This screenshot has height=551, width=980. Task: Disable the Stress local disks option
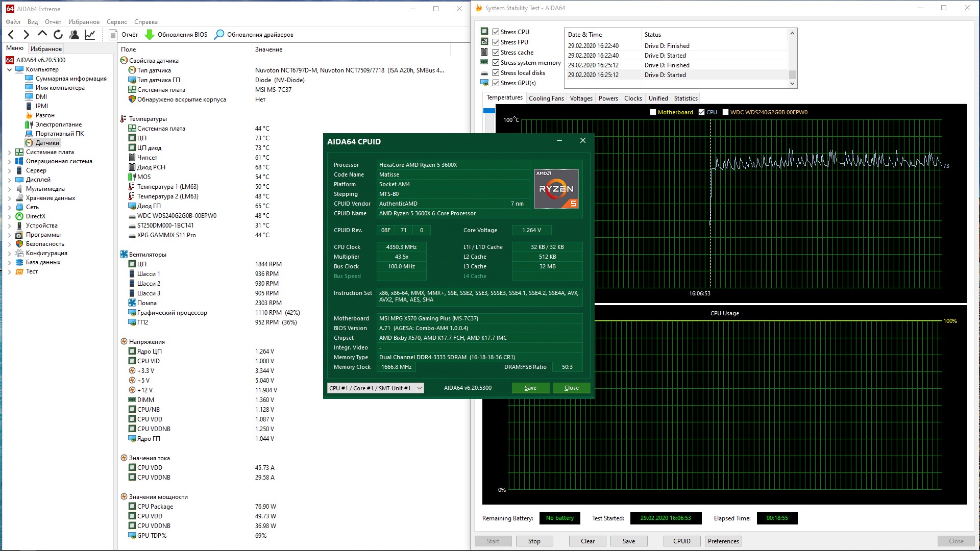point(496,72)
